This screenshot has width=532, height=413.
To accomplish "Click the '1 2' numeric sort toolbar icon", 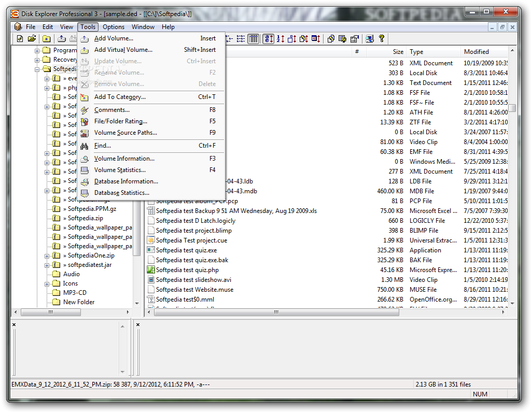I will [x=281, y=39].
